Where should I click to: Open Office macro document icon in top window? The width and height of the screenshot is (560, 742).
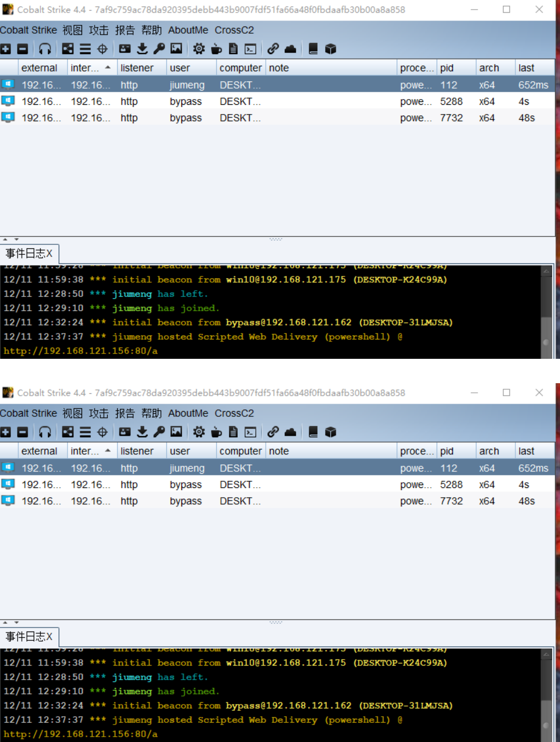click(233, 49)
